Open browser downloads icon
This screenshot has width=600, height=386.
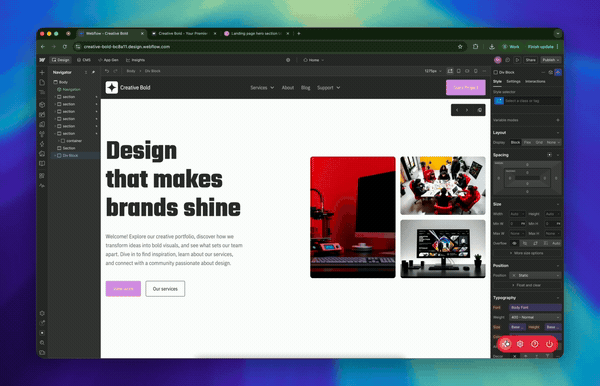point(492,47)
